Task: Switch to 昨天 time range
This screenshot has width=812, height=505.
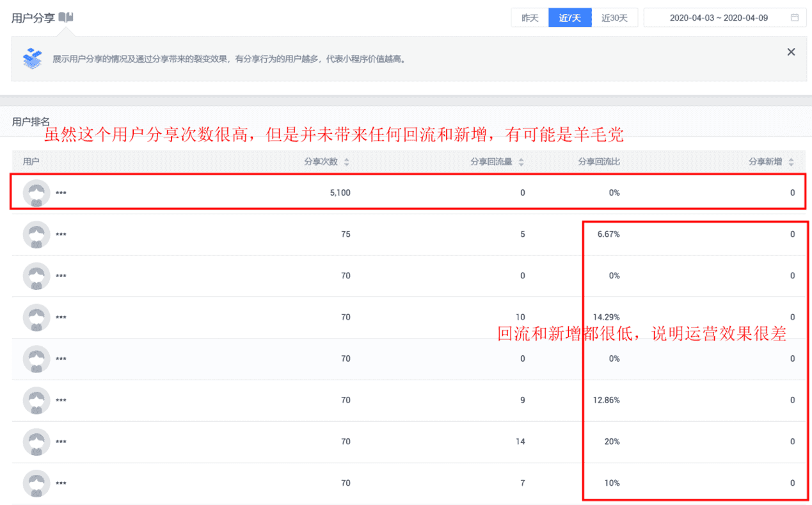Action: tap(530, 18)
